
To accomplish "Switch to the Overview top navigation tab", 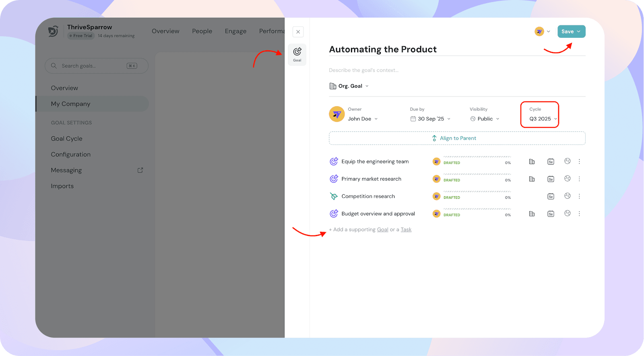I will [165, 31].
